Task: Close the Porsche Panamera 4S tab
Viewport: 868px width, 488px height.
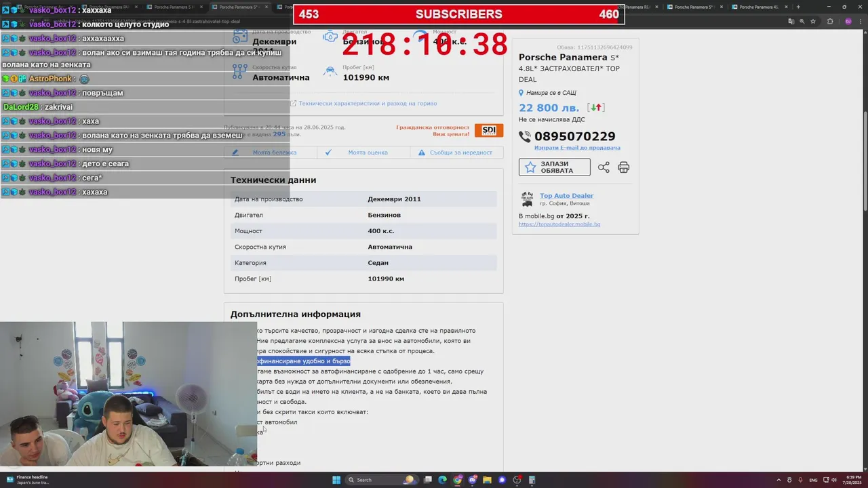Action: (x=786, y=7)
